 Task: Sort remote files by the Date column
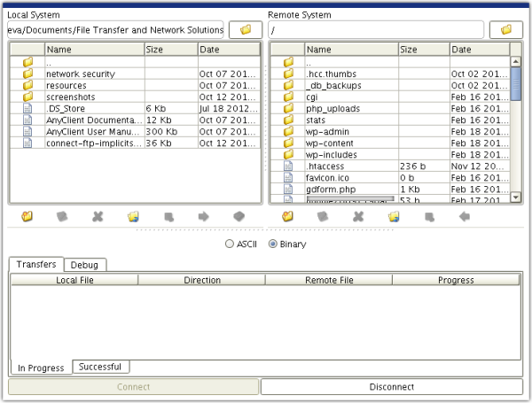(x=480, y=50)
